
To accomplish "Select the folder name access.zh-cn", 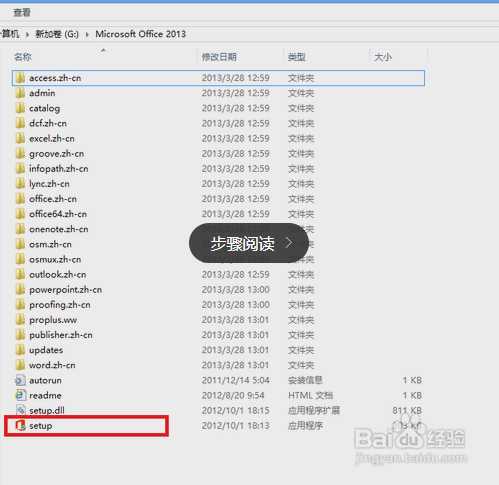I will (x=55, y=78).
